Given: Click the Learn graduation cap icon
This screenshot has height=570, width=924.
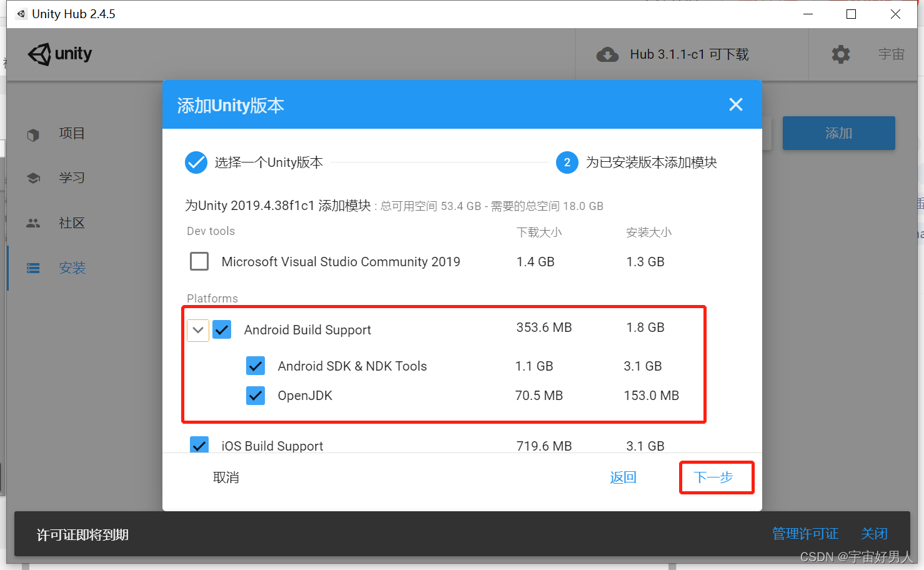Looking at the screenshot, I should pyautogui.click(x=33, y=178).
